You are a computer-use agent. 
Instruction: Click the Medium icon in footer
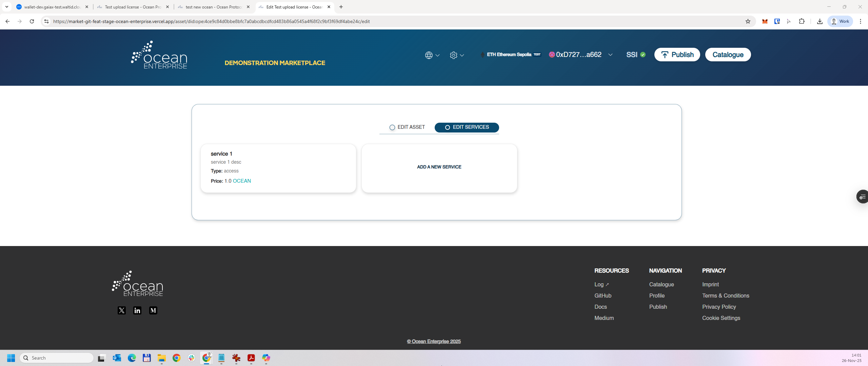coord(153,310)
